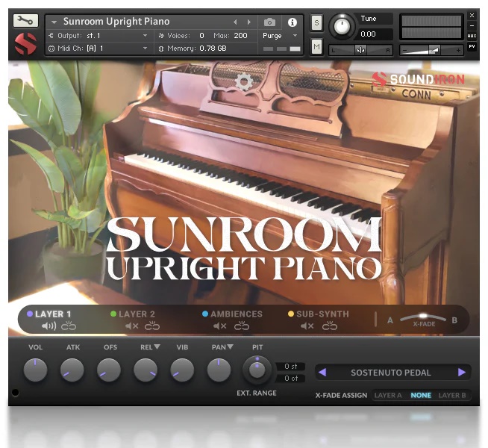Minimize the instrument with the minus button
Screen dimensions: 488x448
click(472, 25)
